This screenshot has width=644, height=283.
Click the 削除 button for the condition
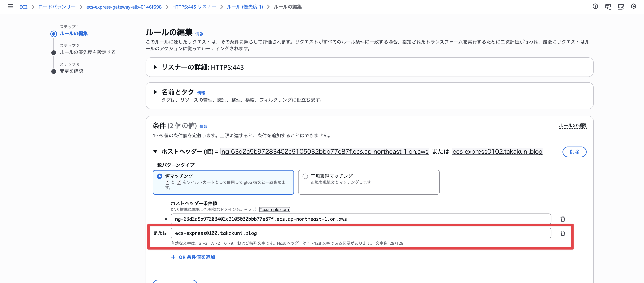point(574,152)
